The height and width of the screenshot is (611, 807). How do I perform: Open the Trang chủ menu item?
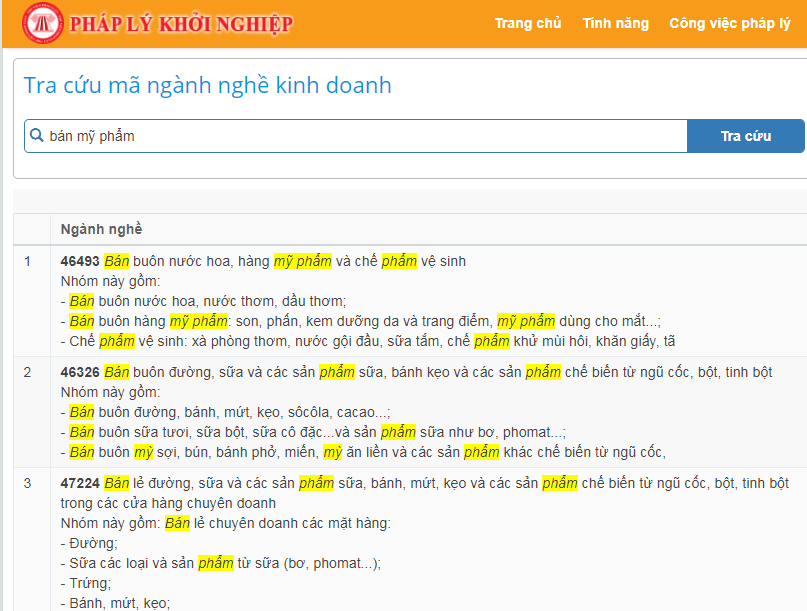pyautogui.click(x=528, y=23)
